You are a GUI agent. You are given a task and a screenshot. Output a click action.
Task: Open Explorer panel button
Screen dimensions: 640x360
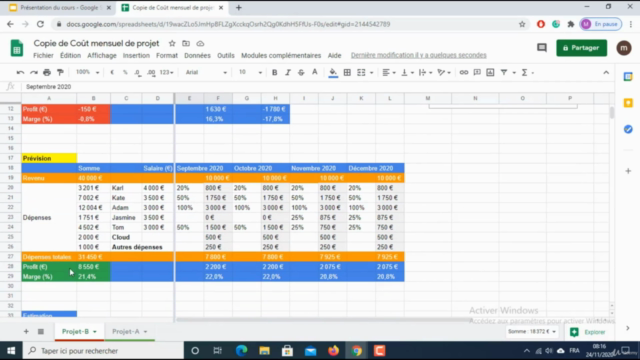[588, 332]
